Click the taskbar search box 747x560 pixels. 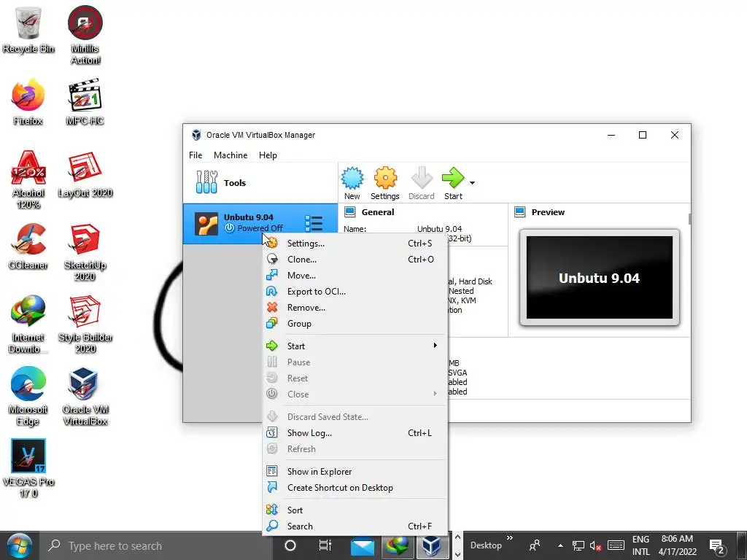157,545
